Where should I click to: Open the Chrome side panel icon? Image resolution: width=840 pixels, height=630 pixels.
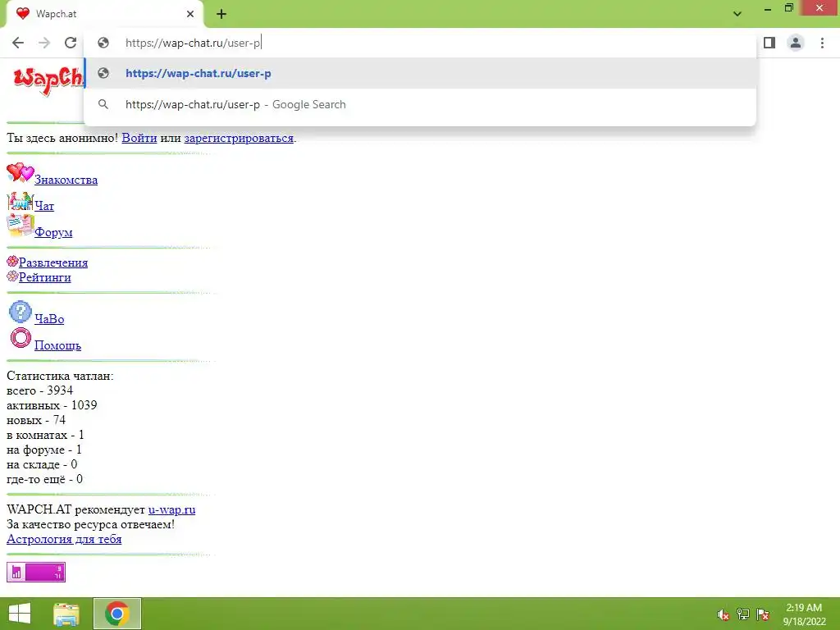pyautogui.click(x=769, y=43)
